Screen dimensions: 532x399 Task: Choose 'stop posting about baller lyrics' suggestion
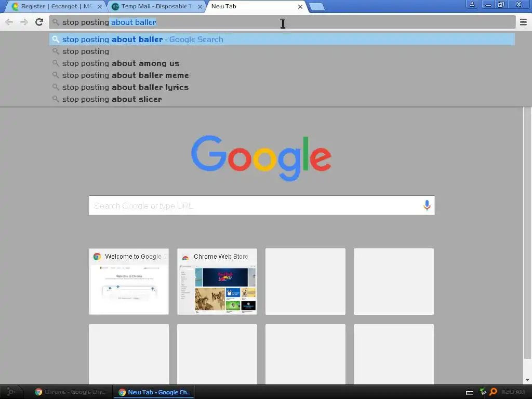tap(282, 87)
